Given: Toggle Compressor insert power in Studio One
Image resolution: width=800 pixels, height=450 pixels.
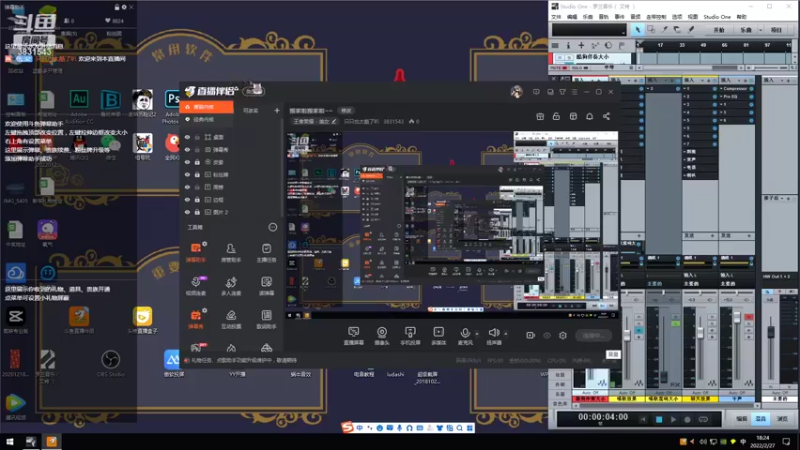Looking at the screenshot, I should 751,89.
